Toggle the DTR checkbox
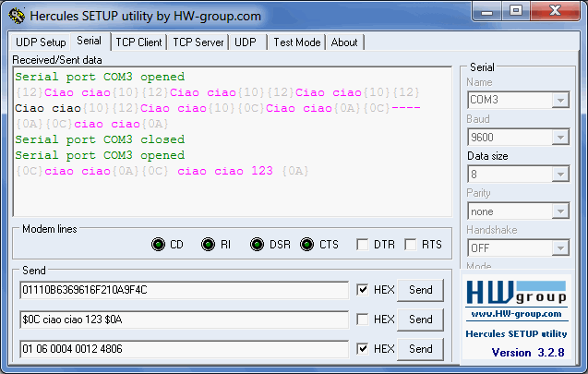Viewport: 588px width, 374px height. 363,245
